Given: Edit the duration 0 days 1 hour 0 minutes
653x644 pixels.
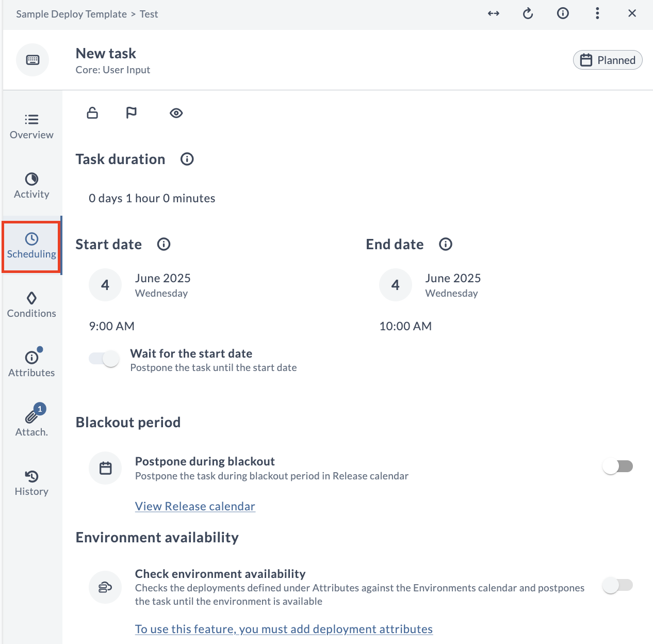Looking at the screenshot, I should (152, 198).
